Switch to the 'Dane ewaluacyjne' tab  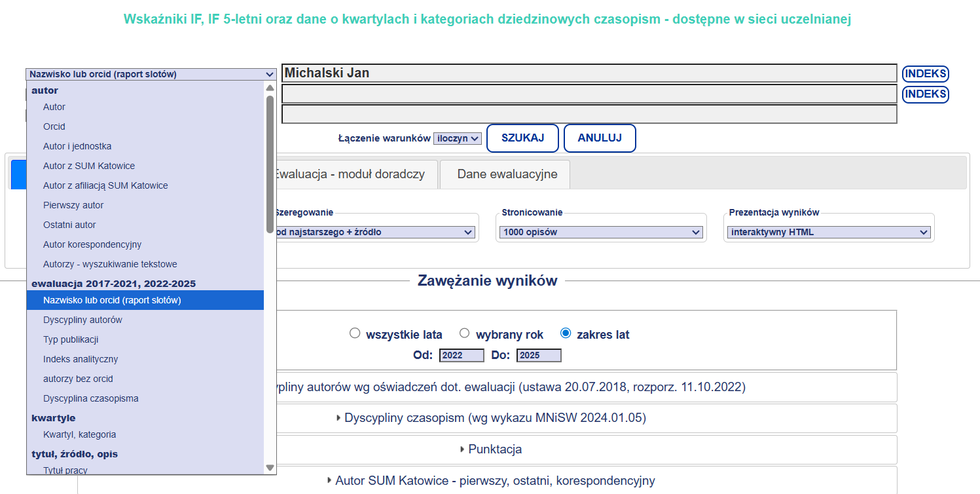pyautogui.click(x=504, y=174)
